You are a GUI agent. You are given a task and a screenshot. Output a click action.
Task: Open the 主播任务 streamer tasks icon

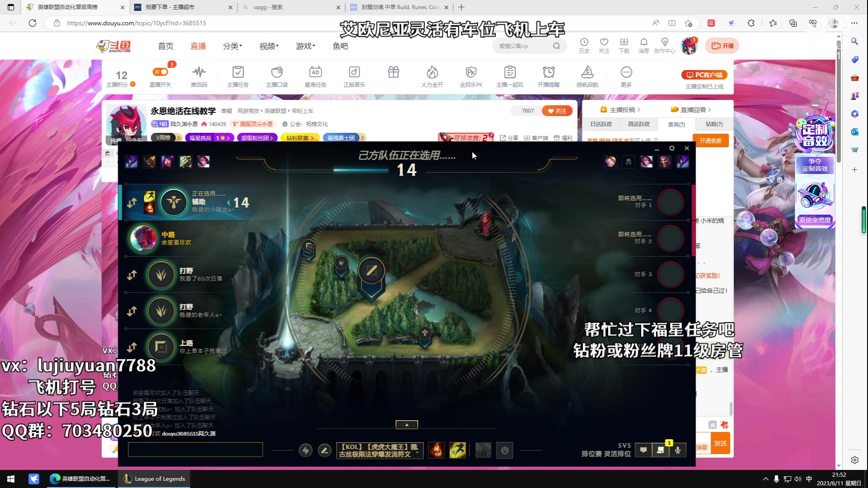(238, 76)
